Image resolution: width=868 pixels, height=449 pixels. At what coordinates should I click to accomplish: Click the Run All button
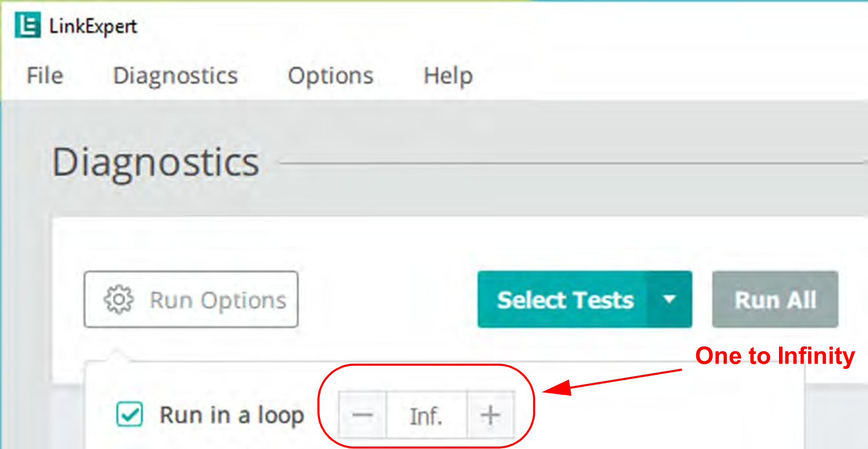click(775, 300)
